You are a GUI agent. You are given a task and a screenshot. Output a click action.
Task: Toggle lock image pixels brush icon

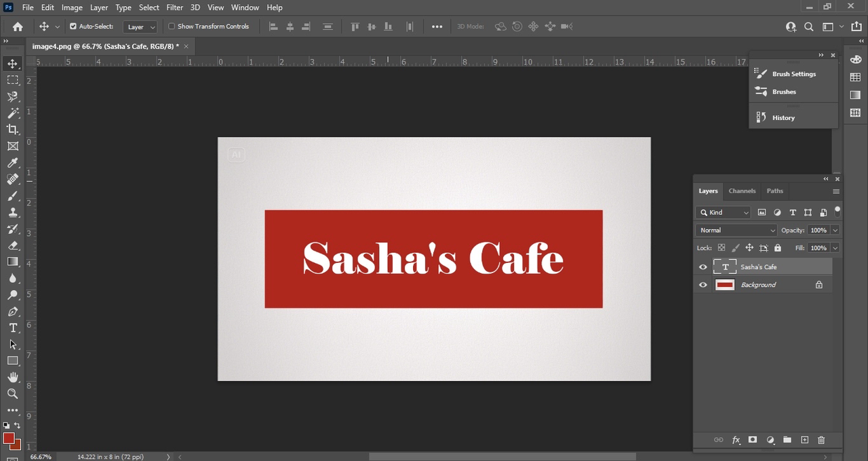point(736,248)
